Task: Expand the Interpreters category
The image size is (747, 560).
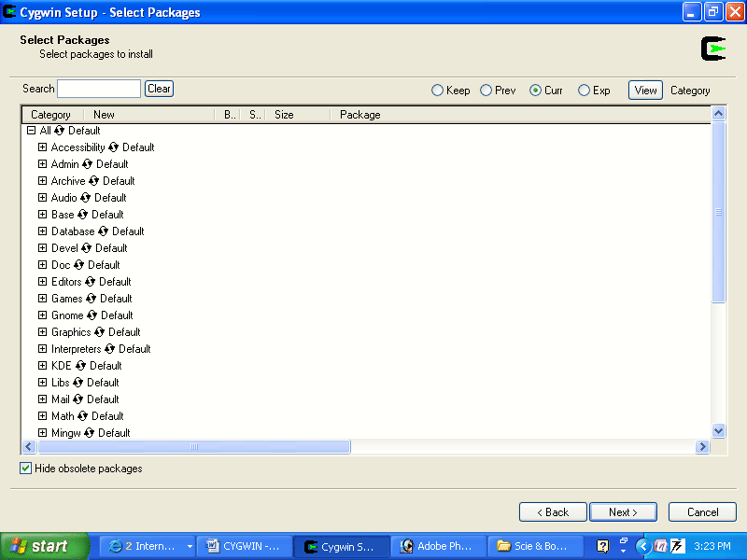Action: click(x=42, y=349)
